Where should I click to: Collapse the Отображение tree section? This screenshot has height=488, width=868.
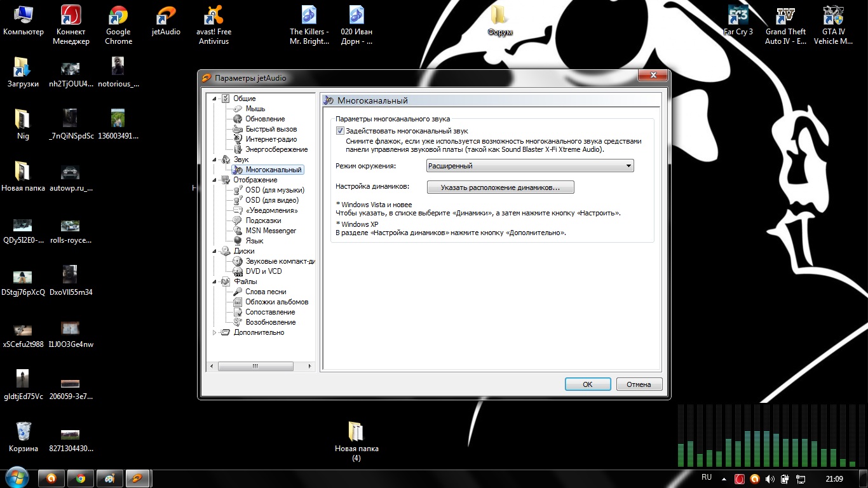coord(214,180)
